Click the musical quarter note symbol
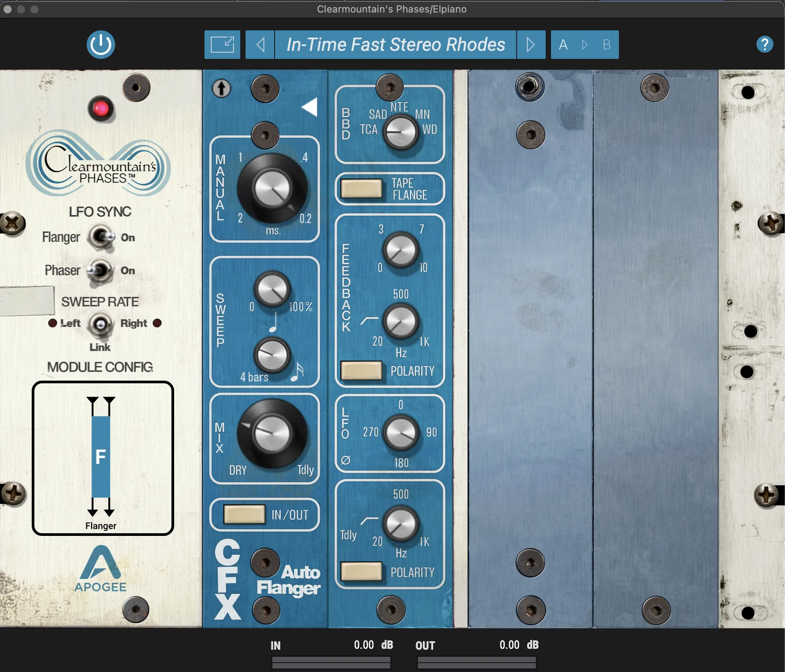Viewport: 785px width, 672px height. coord(273,323)
